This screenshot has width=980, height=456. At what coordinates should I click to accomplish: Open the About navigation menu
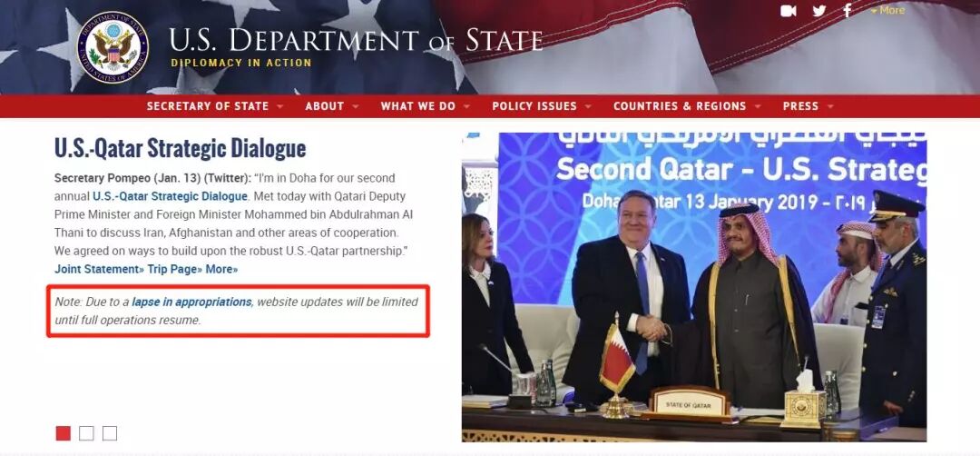(x=324, y=106)
